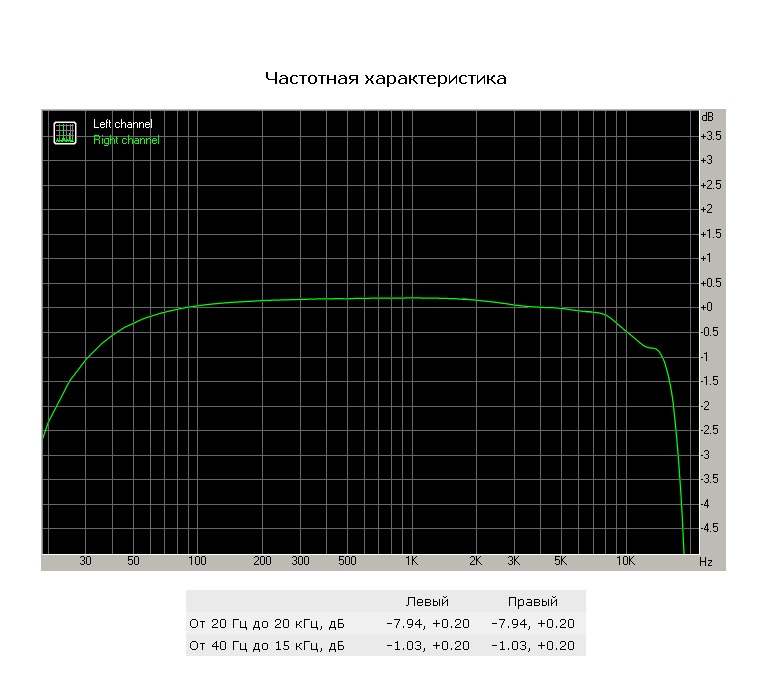Click the '5K' frequency axis label
This screenshot has height=696, width=783.
(x=561, y=561)
